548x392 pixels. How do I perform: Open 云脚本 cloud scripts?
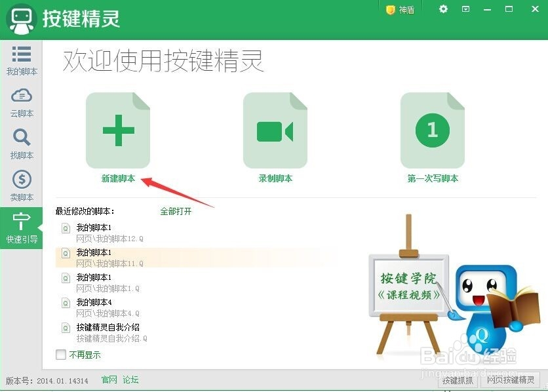22,103
